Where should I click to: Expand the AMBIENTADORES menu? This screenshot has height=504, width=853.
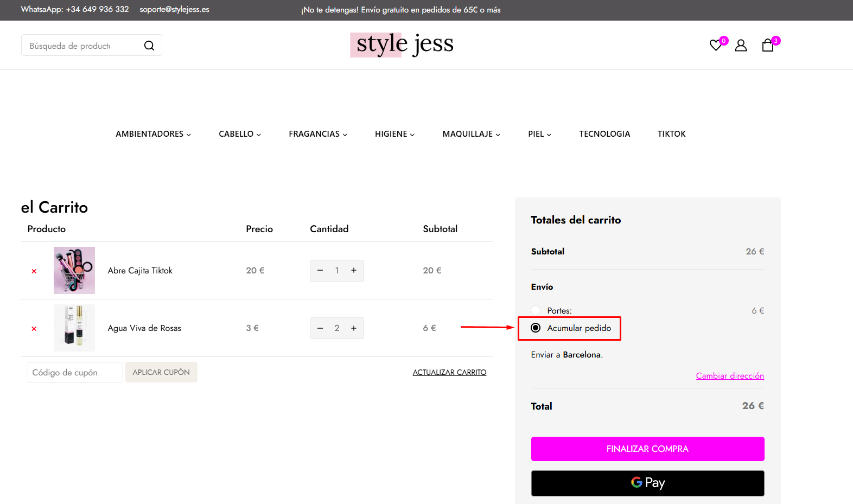pos(153,134)
